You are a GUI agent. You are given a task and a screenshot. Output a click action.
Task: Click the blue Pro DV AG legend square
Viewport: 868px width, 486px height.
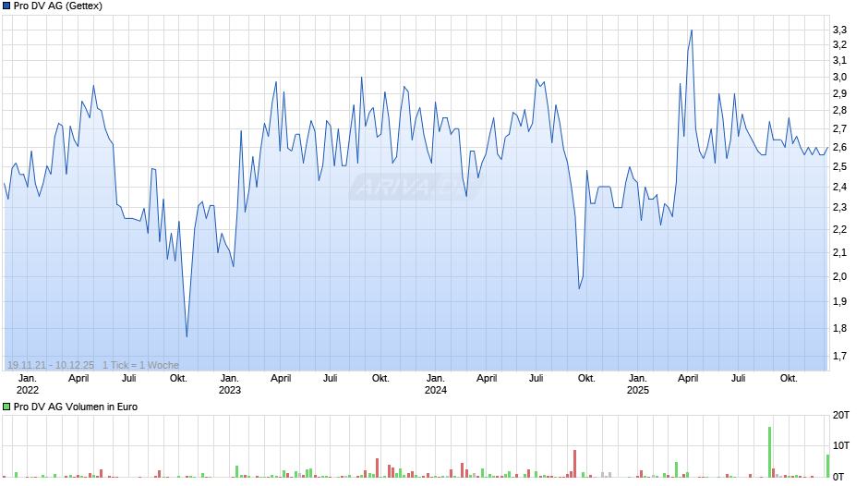[x=6, y=6]
